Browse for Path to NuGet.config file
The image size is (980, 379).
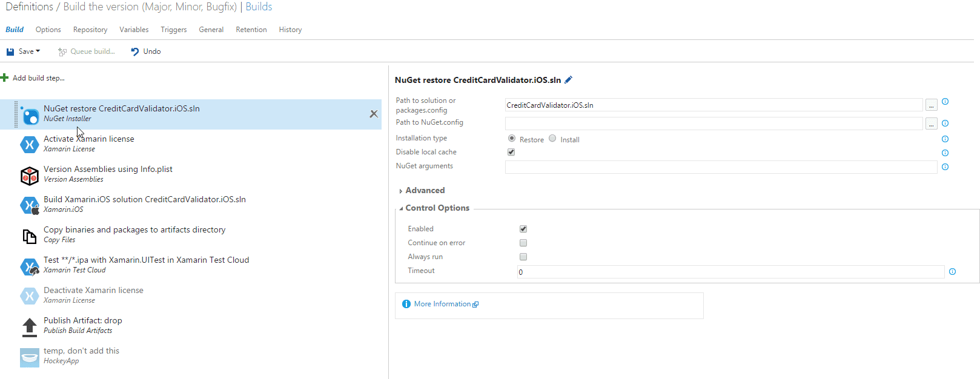932,124
